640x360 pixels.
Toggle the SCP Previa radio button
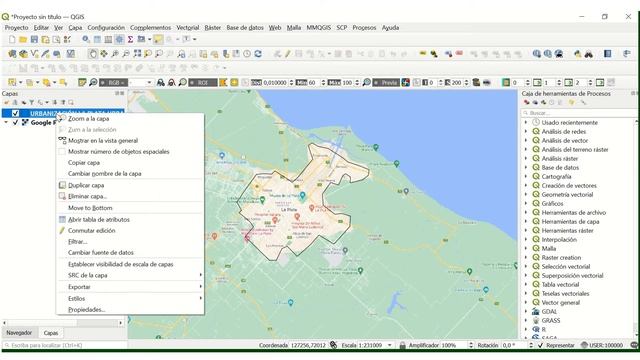[376, 82]
